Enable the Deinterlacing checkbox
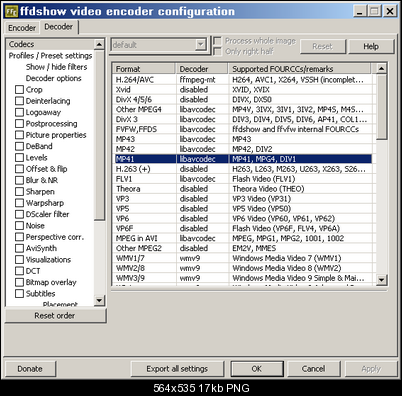Screen dimensions: 402x396 click(20, 101)
